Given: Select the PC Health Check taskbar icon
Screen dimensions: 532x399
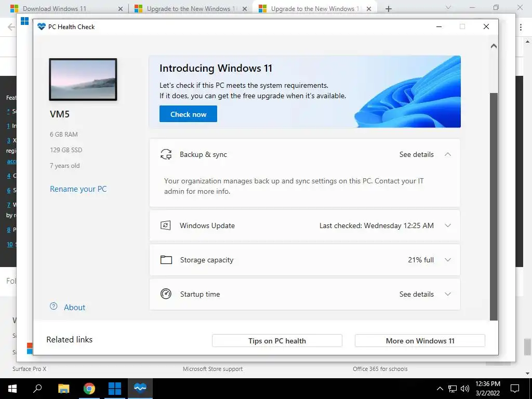Looking at the screenshot, I should (x=140, y=388).
